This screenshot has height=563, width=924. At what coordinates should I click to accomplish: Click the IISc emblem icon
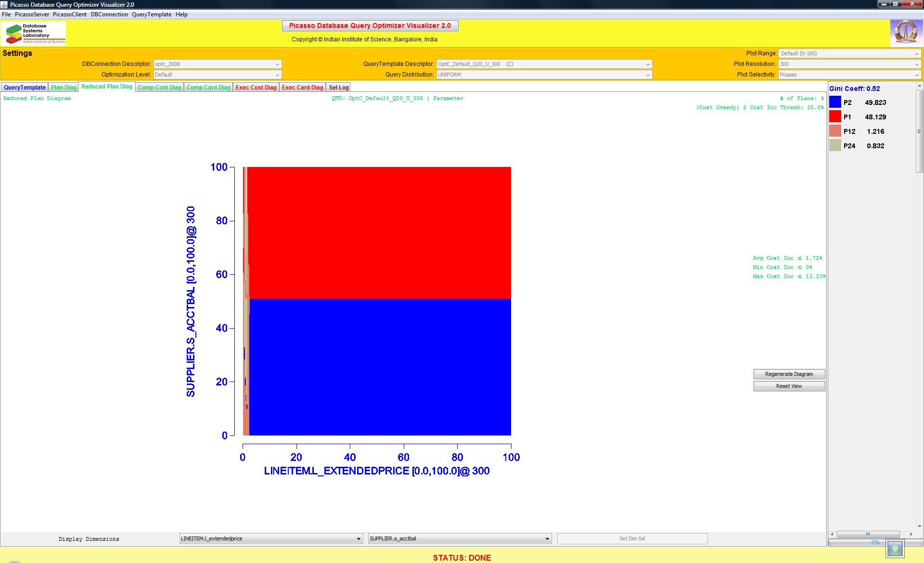[x=906, y=33]
